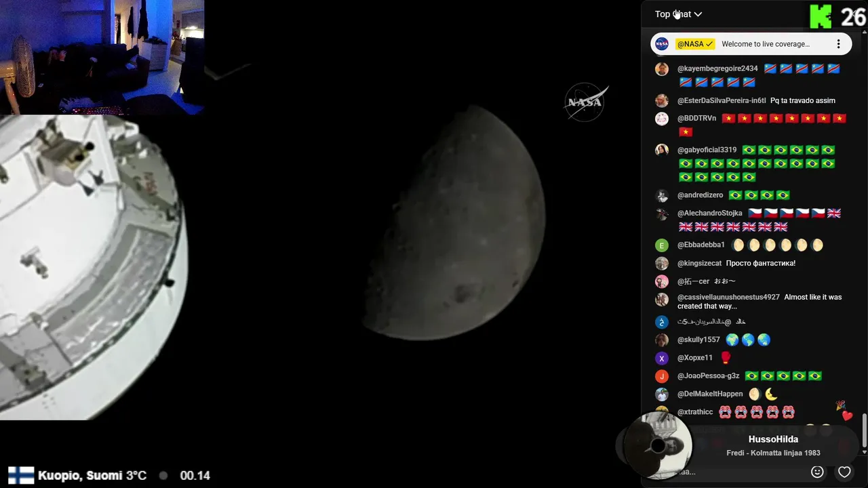868x488 pixels.
Task: Open @cassivellaunushonestus4927 avatar
Action: [x=662, y=299]
